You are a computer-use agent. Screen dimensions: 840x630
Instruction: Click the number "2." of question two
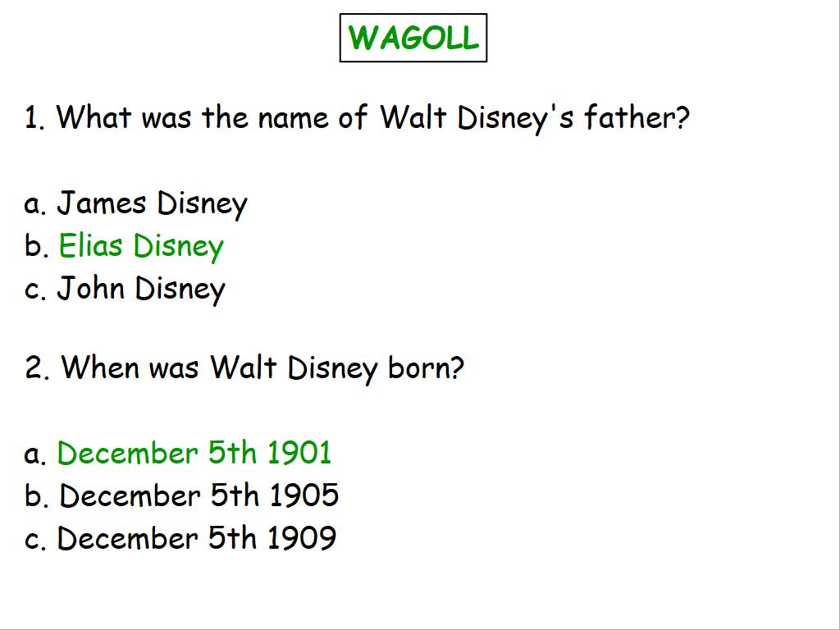point(38,367)
